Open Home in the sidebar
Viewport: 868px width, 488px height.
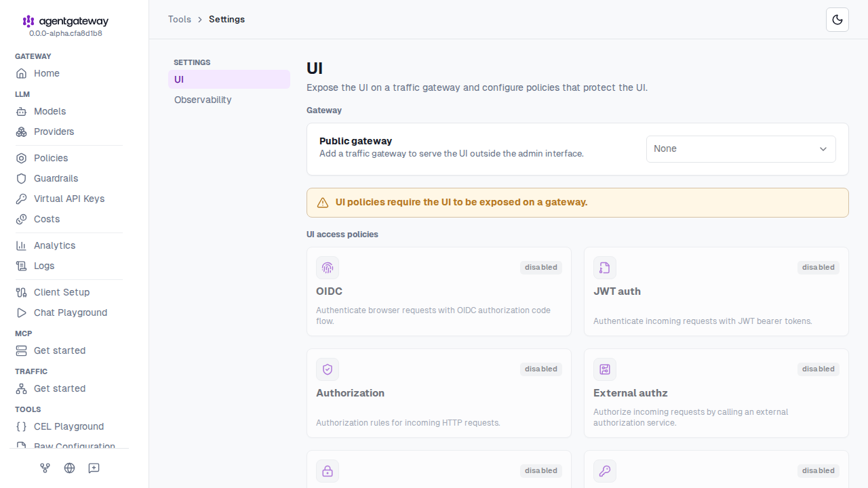click(68, 73)
